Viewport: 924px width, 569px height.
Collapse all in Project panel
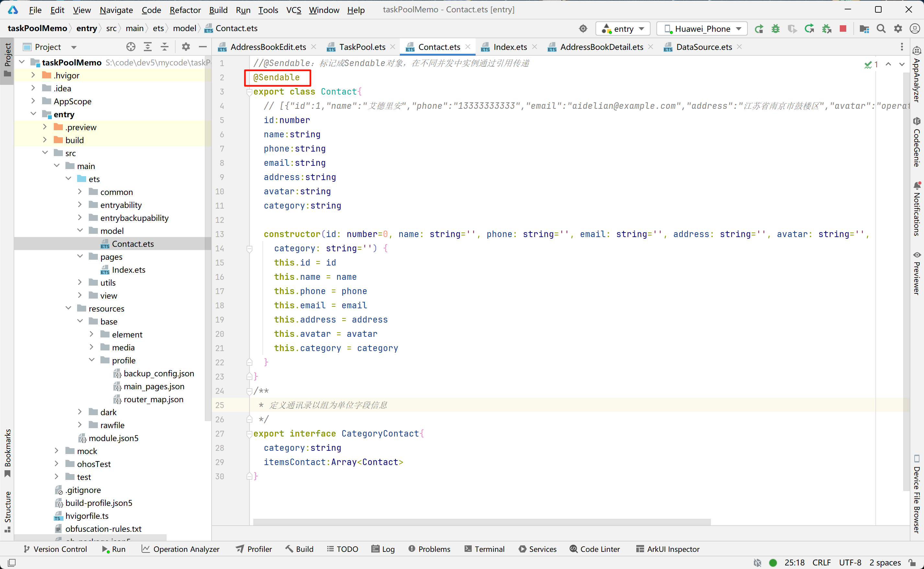point(165,47)
